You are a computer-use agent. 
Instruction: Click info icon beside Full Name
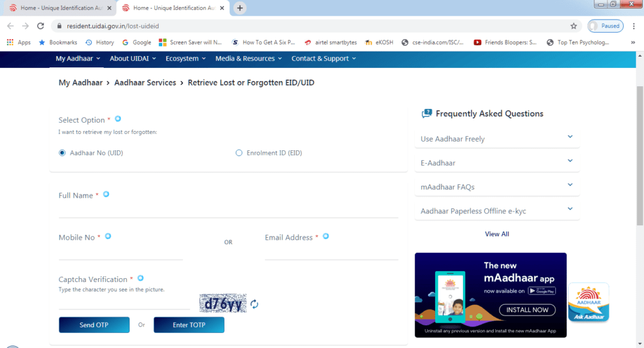[x=106, y=194]
